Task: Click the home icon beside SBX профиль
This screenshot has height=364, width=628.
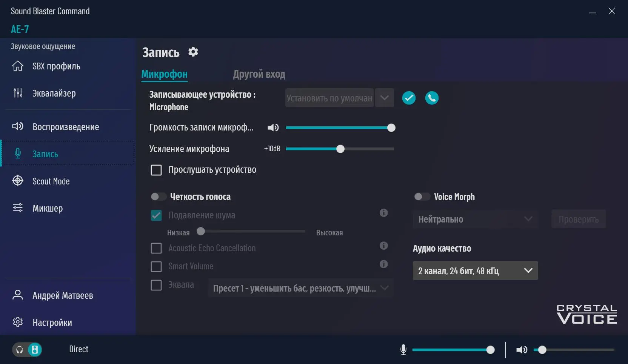Action: (18, 66)
